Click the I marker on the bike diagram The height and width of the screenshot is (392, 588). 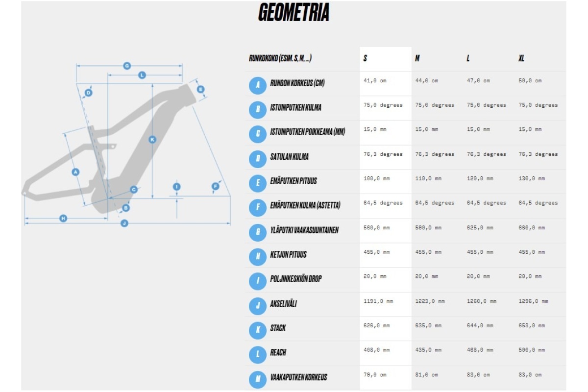coord(177,187)
